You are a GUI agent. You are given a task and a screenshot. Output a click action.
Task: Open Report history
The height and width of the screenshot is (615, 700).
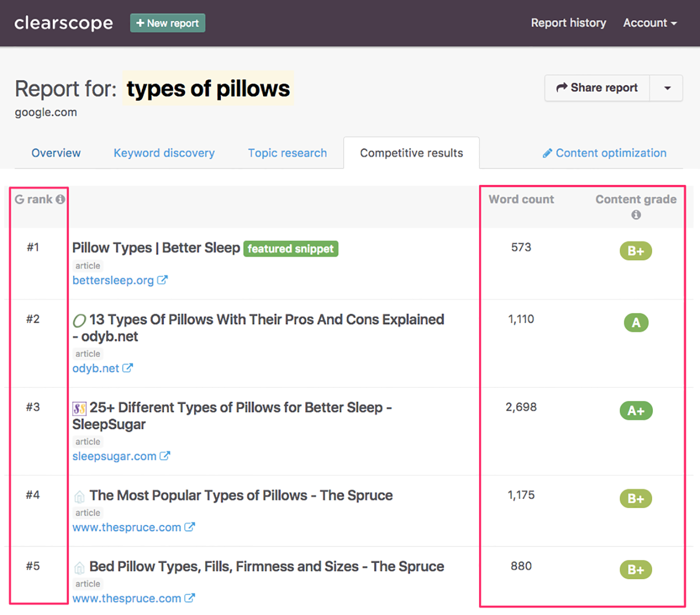568,23
